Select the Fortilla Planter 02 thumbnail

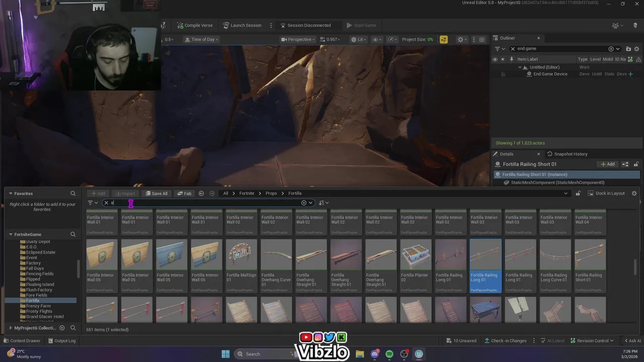tap(416, 265)
